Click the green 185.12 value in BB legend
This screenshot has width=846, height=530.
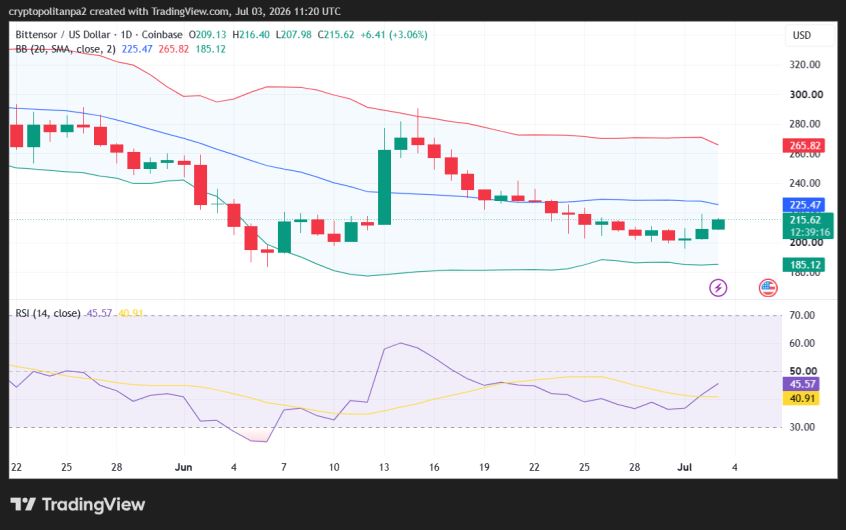pos(210,49)
